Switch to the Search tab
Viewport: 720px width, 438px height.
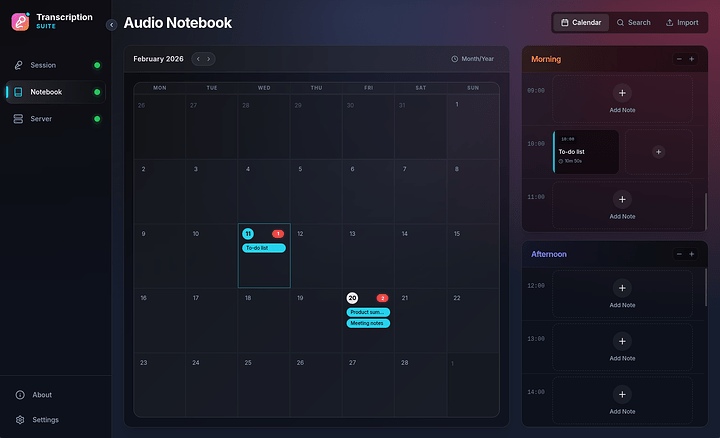tap(633, 22)
